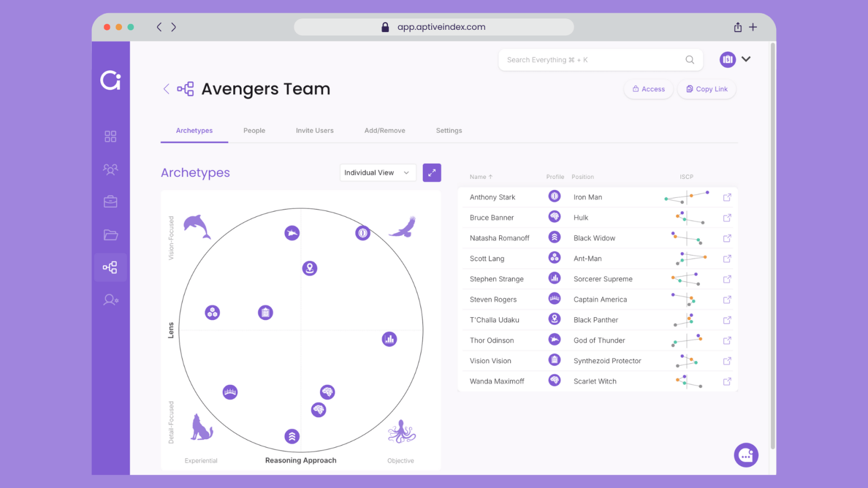This screenshot has width=868, height=488.
Task: Open the Individual View dropdown
Action: pos(378,172)
